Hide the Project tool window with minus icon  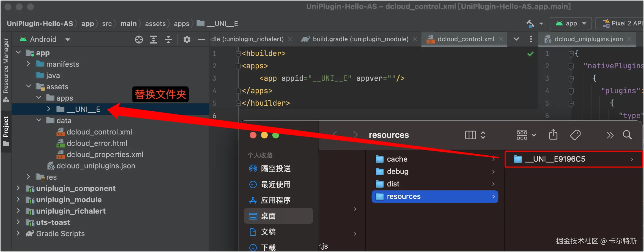201,40
